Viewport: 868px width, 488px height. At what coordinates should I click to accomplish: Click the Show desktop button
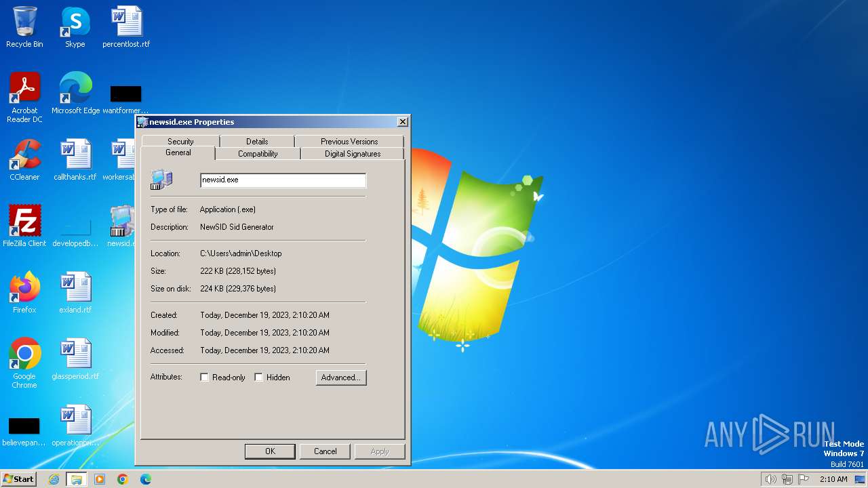pyautogui.click(x=861, y=479)
